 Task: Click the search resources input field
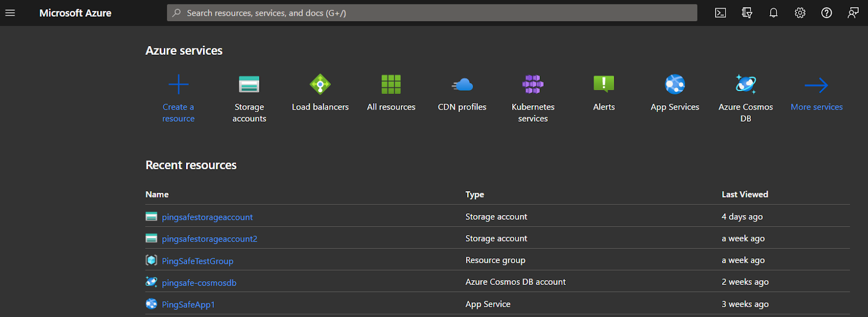[x=434, y=13]
